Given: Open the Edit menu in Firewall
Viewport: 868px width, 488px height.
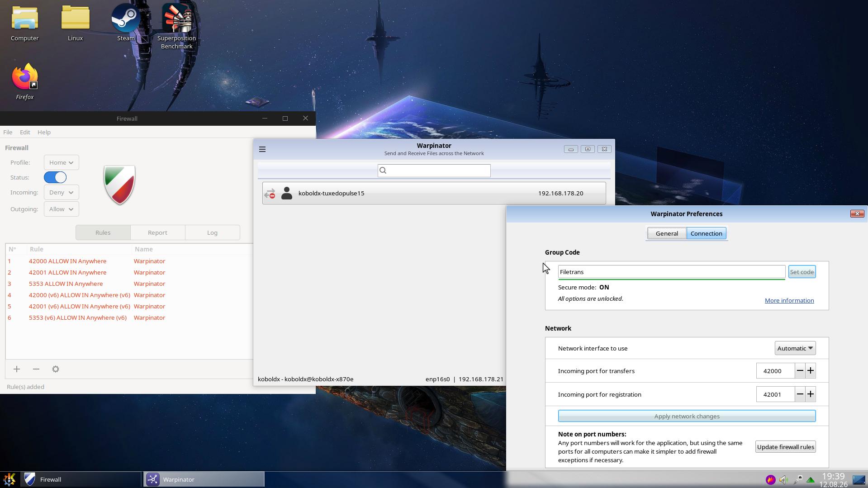Looking at the screenshot, I should 25,132.
